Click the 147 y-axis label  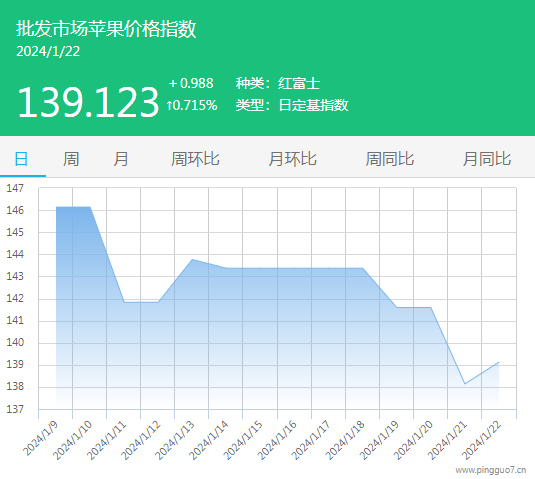[x=15, y=188]
